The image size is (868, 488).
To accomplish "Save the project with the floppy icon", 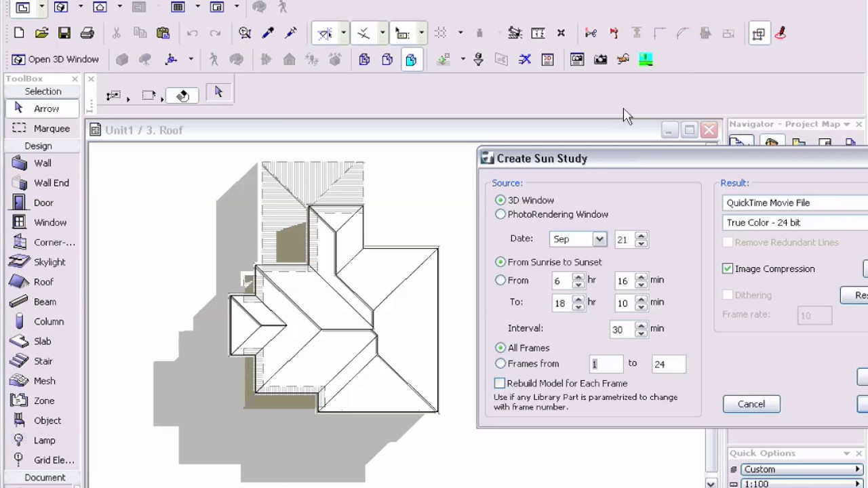I will tap(64, 33).
